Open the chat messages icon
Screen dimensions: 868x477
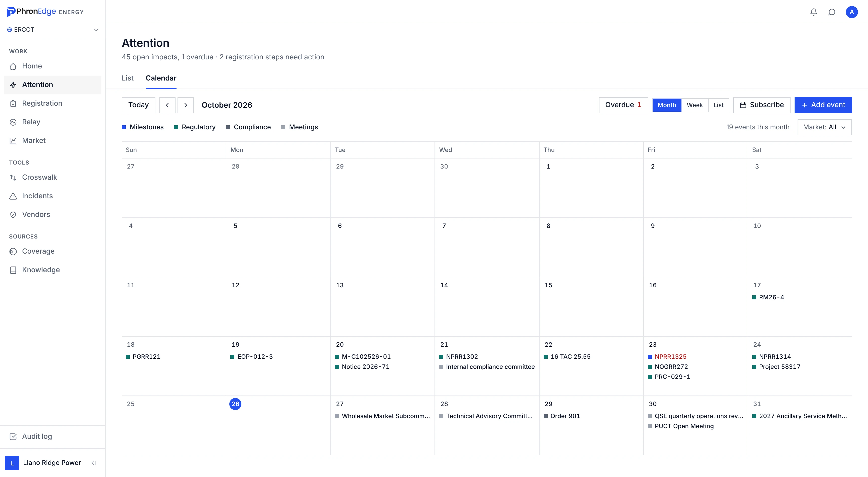pyautogui.click(x=832, y=12)
